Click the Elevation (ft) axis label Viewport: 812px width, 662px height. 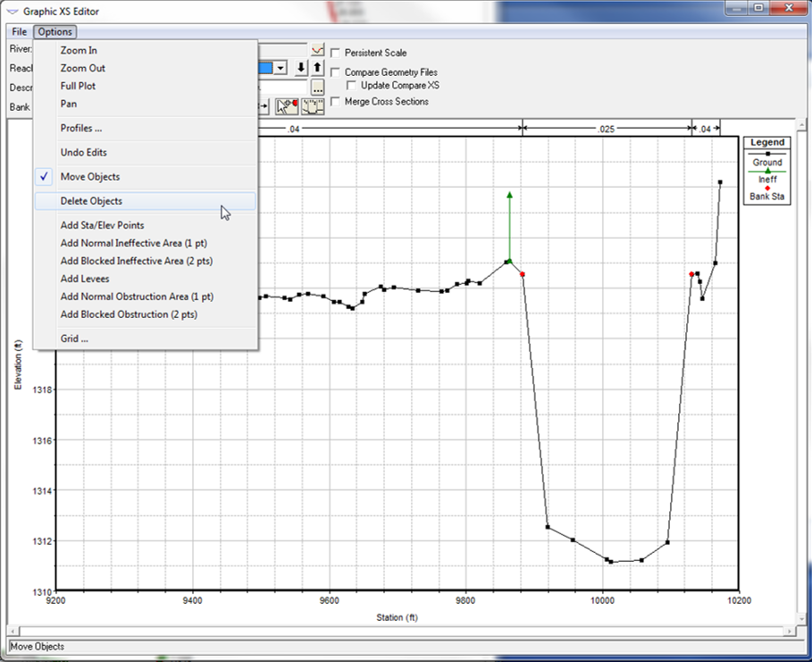pos(18,365)
